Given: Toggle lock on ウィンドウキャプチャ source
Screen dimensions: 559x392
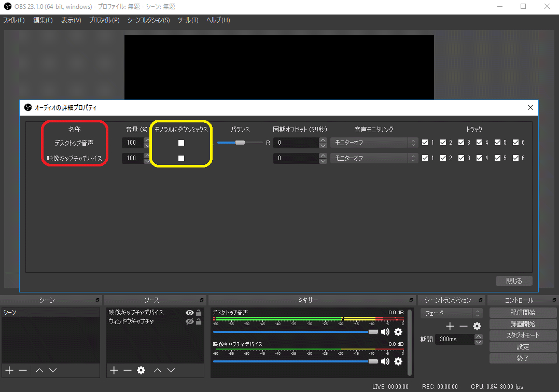Looking at the screenshot, I should (199, 322).
